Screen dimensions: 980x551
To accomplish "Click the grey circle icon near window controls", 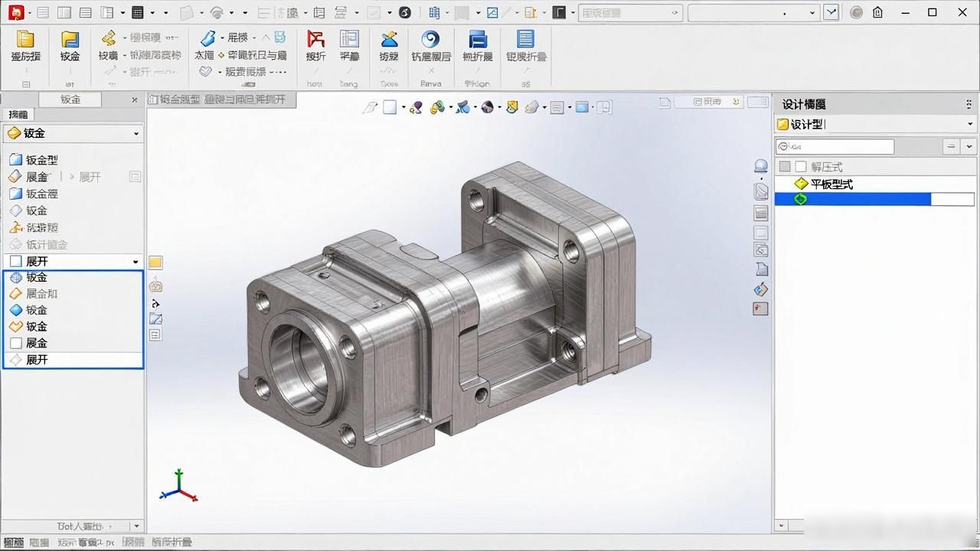I will tap(857, 12).
